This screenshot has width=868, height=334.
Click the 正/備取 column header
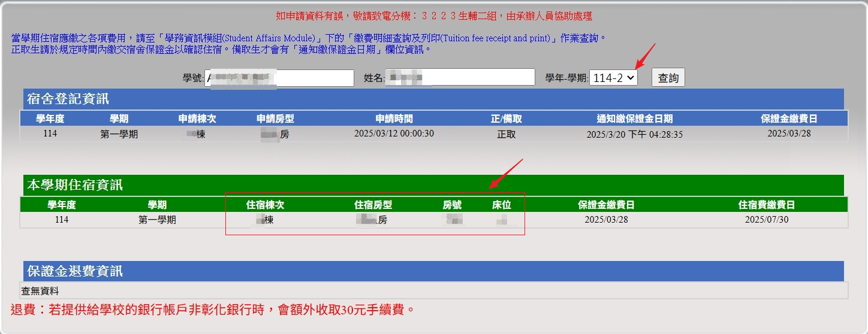506,119
